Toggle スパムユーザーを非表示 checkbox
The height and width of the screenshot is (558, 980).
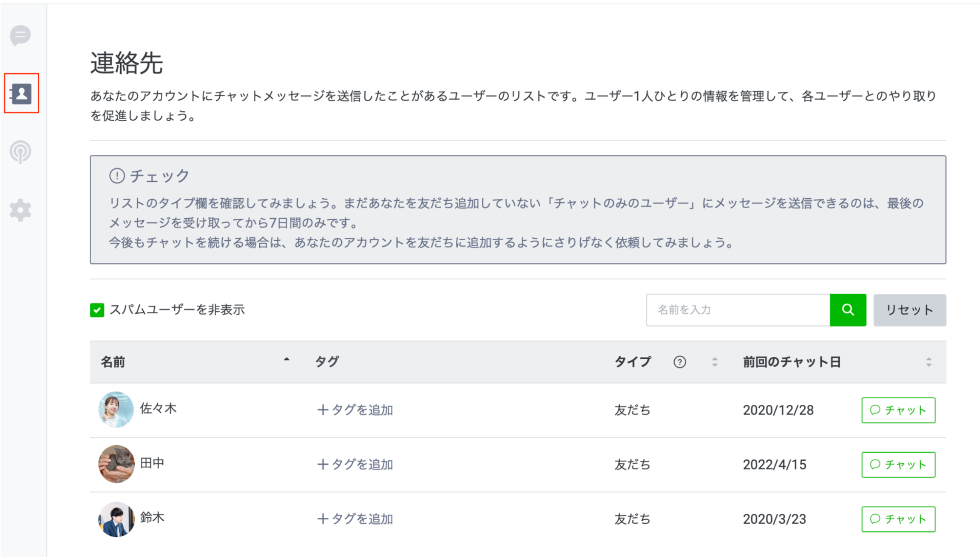97,310
